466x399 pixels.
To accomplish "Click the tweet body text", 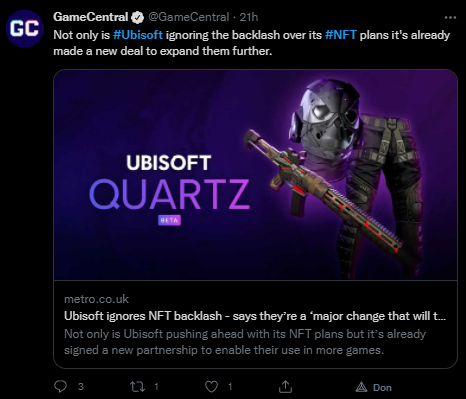I will point(252,43).
